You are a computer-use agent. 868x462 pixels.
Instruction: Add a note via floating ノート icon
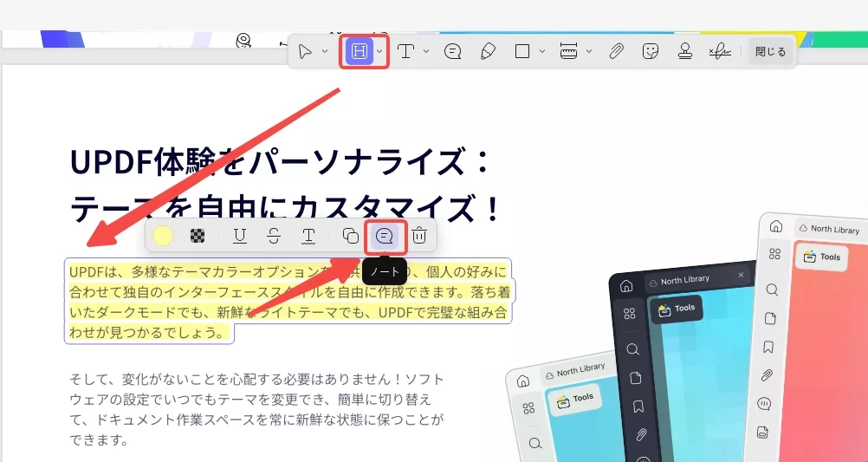384,237
